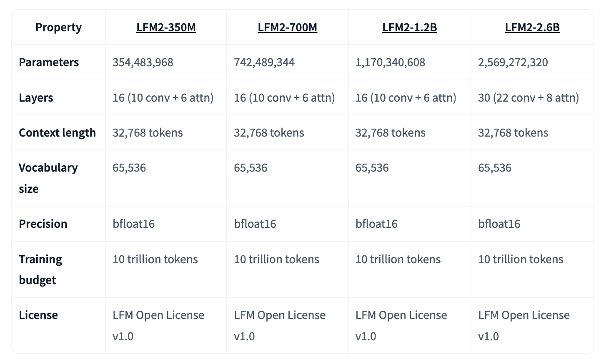Click the 30 (22 conv + 8 attn) cell
Image resolution: width=606 pixels, height=364 pixels.
click(x=528, y=98)
